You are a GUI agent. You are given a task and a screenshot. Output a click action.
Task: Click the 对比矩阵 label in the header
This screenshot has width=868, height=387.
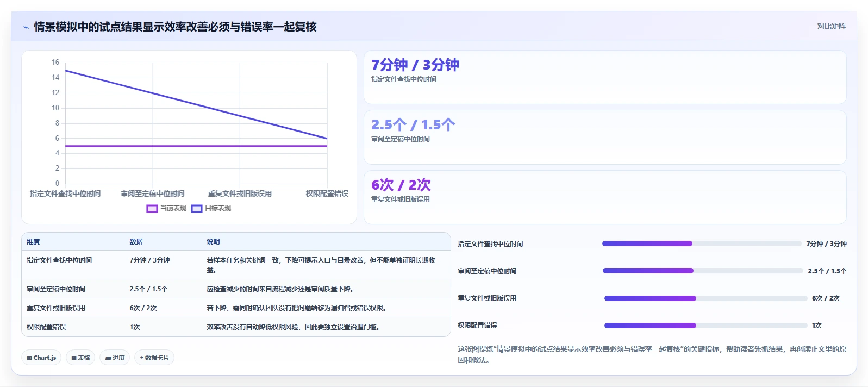click(831, 26)
